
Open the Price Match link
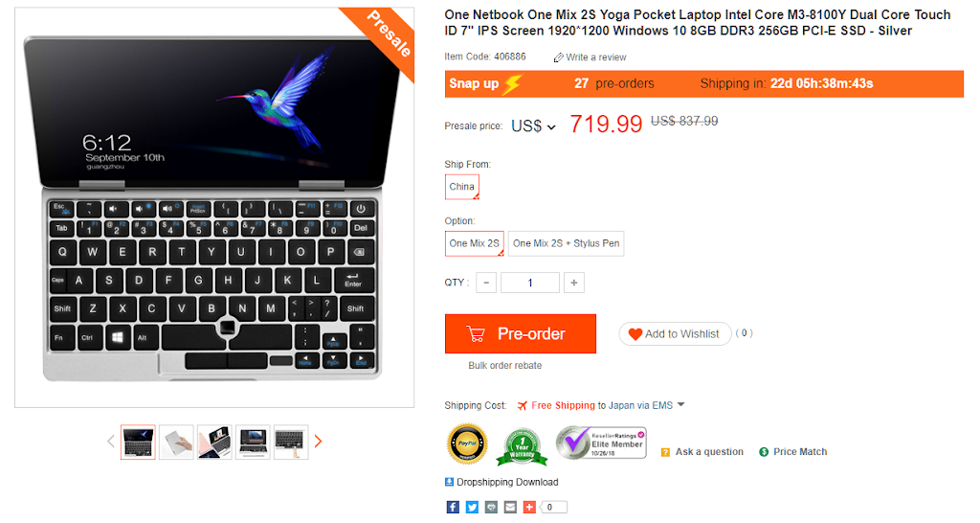792,452
